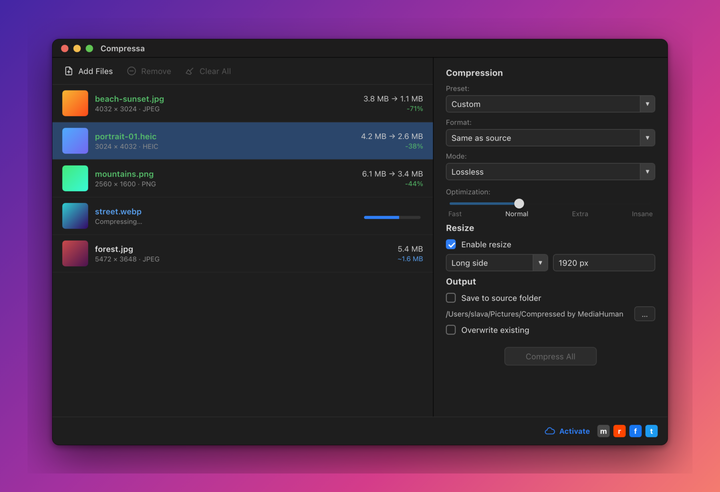Image resolution: width=720 pixels, height=492 pixels.
Task: Click the '5.4 MB' forest.jpg size
Action: pos(410,249)
